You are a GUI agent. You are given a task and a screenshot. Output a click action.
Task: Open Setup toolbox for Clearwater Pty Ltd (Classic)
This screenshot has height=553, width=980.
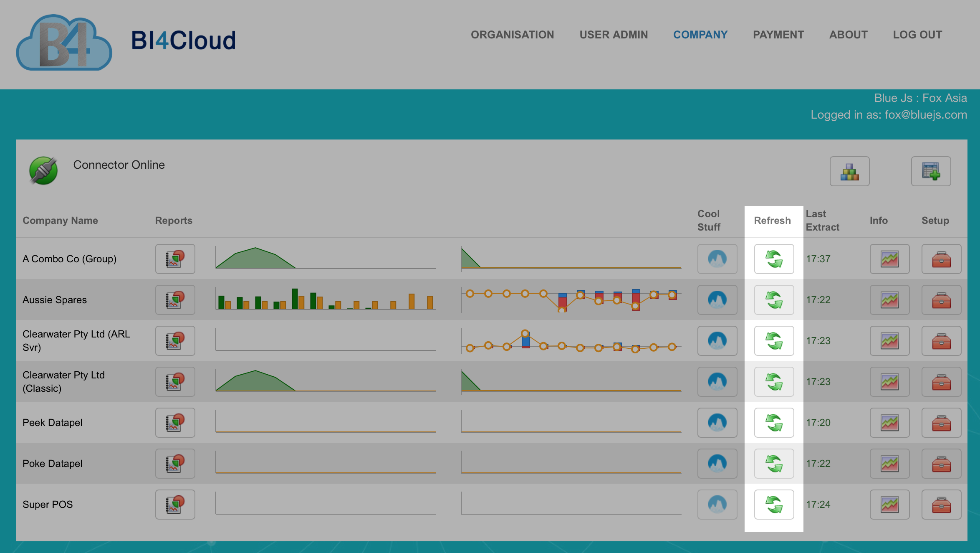[942, 382]
